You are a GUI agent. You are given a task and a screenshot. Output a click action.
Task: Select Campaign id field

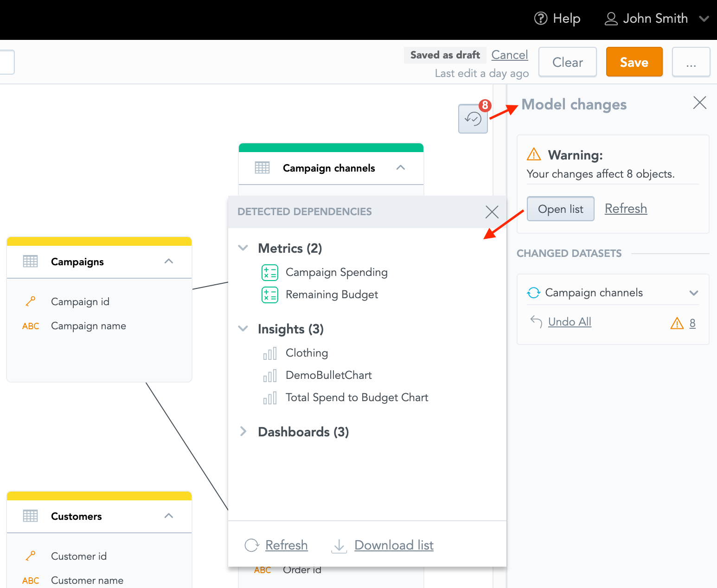[80, 301]
